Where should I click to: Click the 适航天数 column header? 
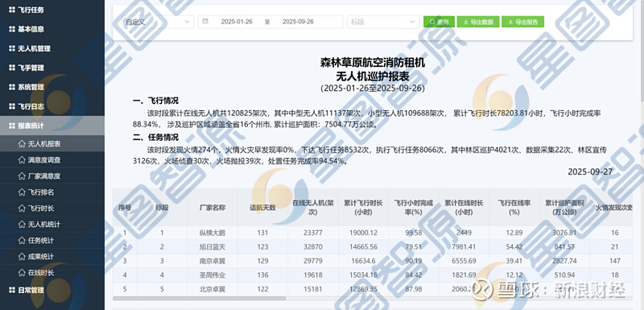(x=262, y=208)
